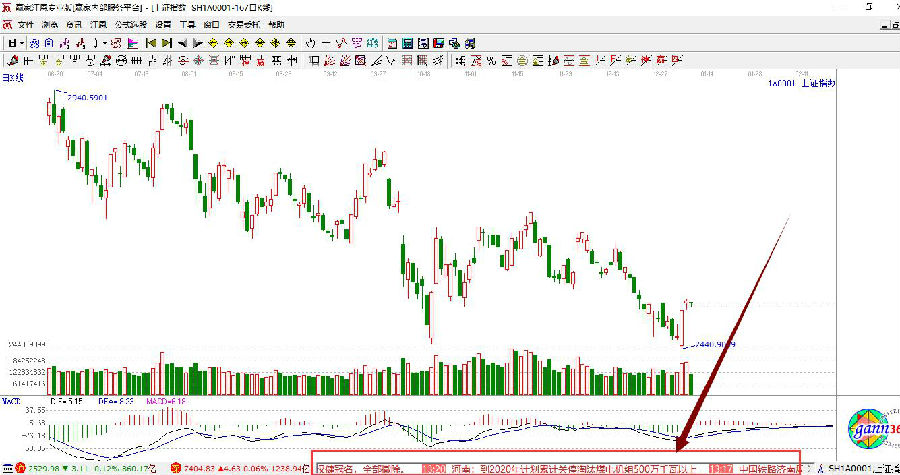The width and height of the screenshot is (900, 475).
Task: Click the colored chart icon left of jump-to-first
Action: click(x=133, y=43)
